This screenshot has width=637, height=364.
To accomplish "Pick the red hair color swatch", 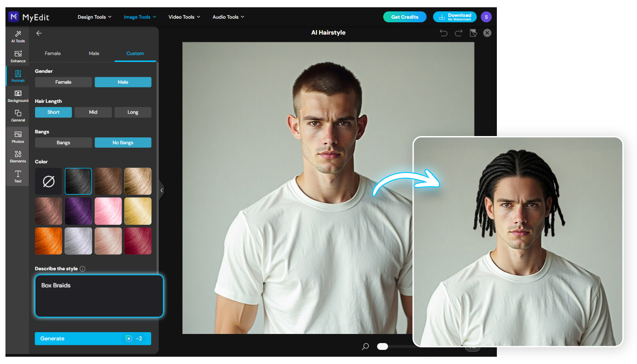I will click(x=138, y=241).
